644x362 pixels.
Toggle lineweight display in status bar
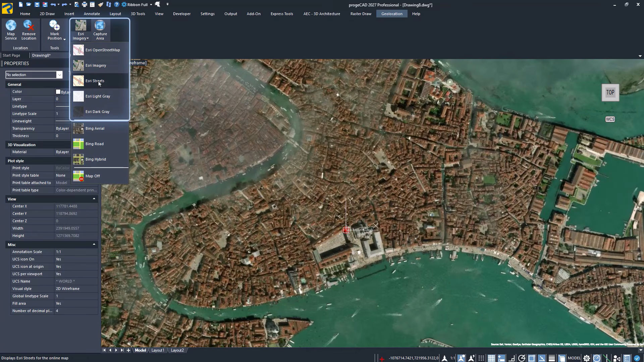click(x=552, y=358)
